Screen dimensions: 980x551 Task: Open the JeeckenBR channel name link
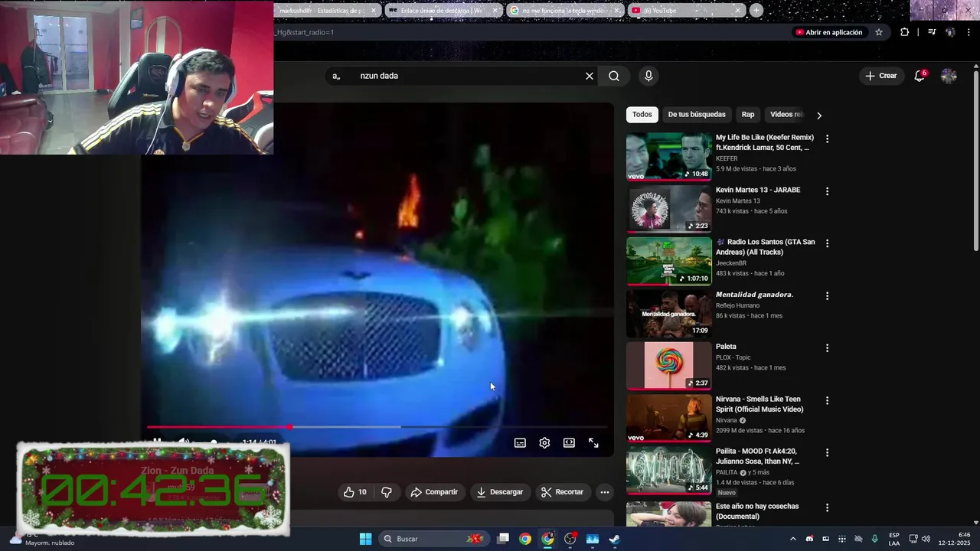click(731, 263)
